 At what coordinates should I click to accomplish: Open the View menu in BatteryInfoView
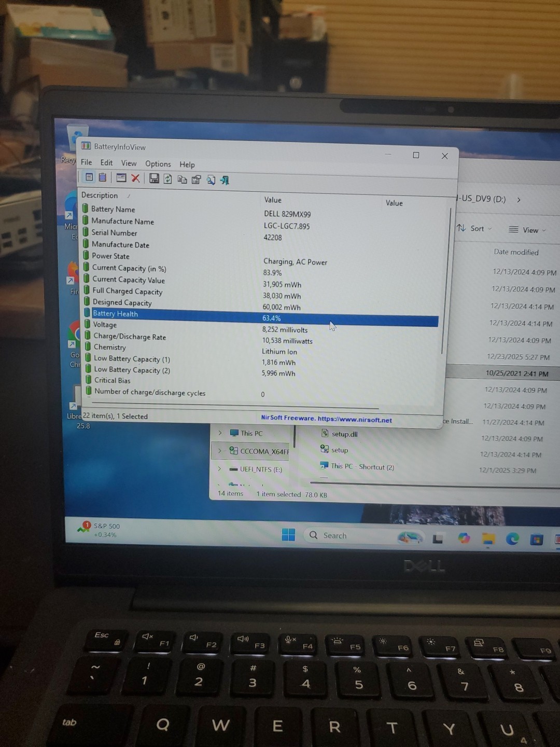point(129,163)
